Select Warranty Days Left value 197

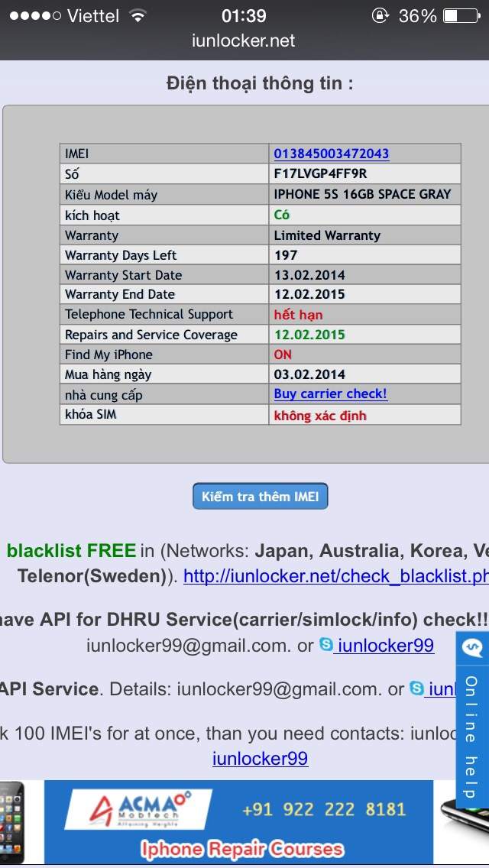(x=285, y=255)
